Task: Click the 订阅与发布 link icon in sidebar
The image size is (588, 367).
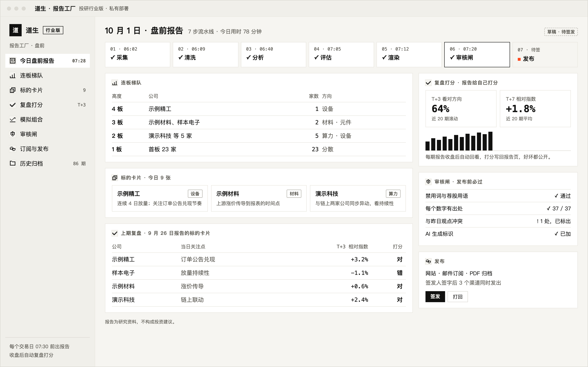Action: point(13,149)
